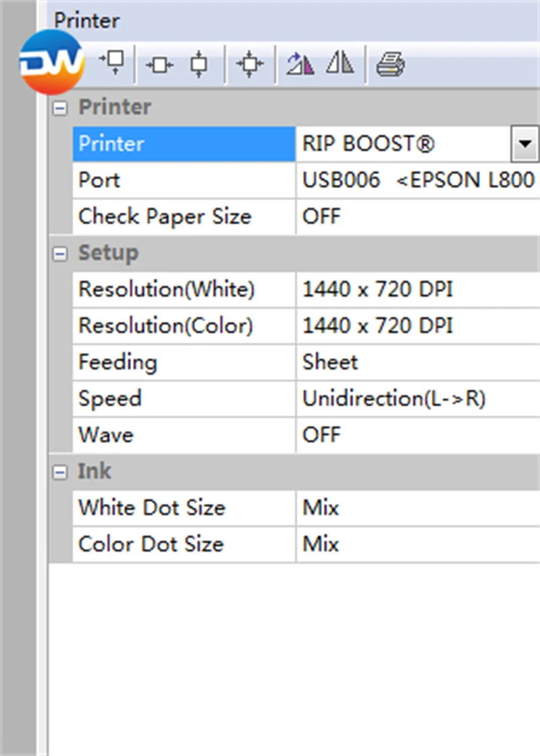Collapse the Ink section
Screen dimensions: 540x756
pyautogui.click(x=60, y=471)
